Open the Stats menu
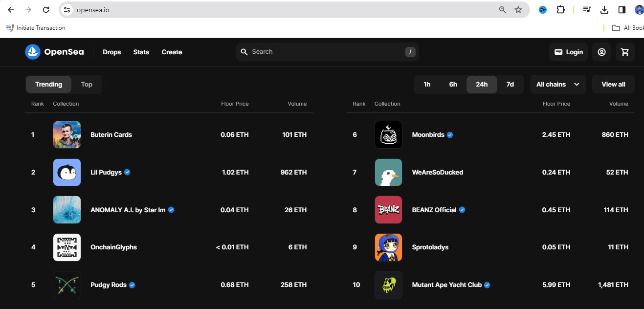The image size is (644, 309). coord(141,52)
